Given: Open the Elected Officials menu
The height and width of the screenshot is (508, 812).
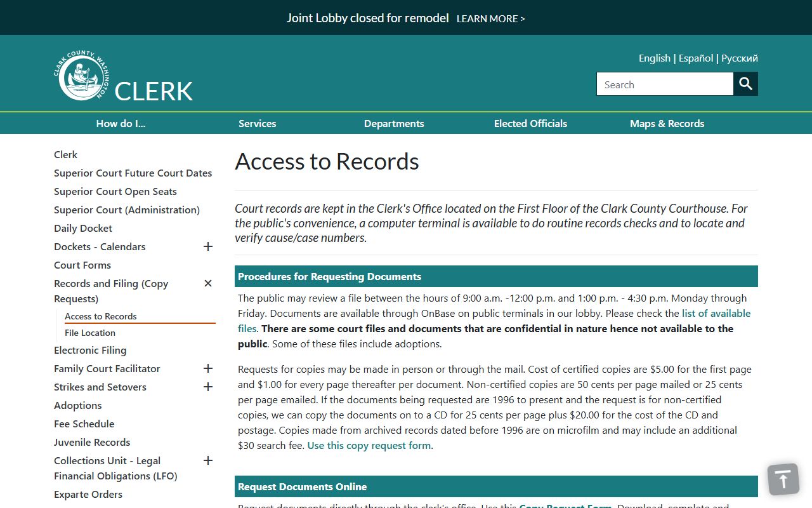Looking at the screenshot, I should pos(530,123).
